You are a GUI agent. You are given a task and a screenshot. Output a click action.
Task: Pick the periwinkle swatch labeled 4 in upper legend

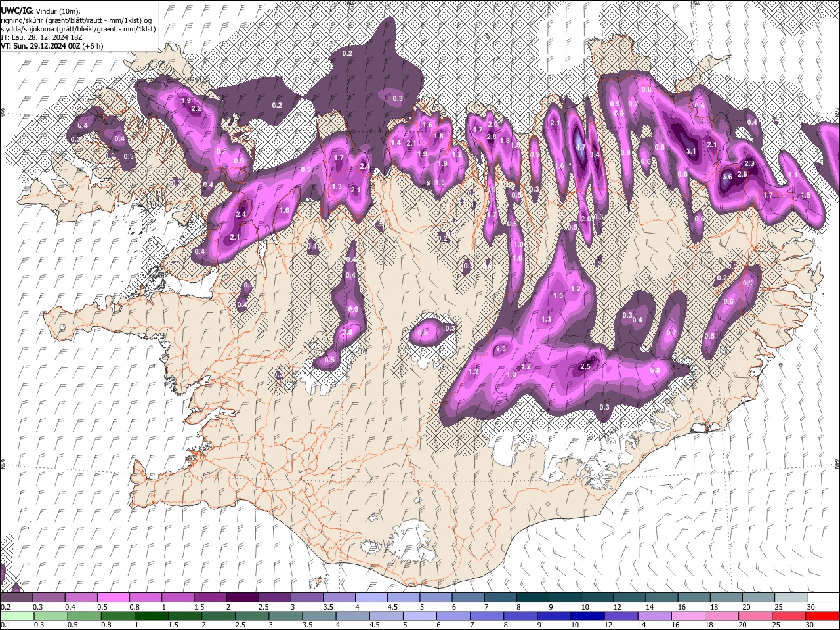click(x=371, y=598)
